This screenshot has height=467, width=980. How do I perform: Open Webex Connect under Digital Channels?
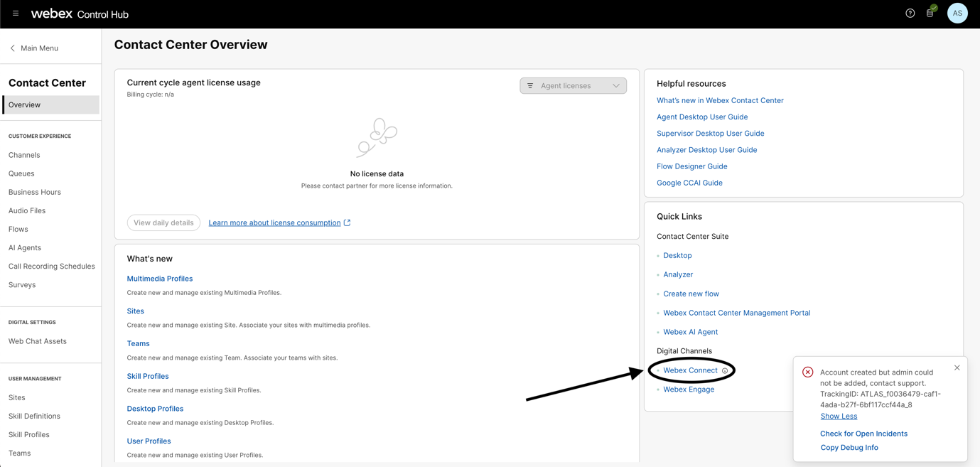pos(690,370)
